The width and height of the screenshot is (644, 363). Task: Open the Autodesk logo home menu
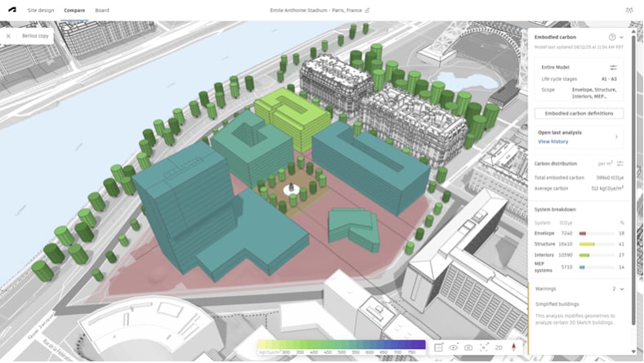12,10
